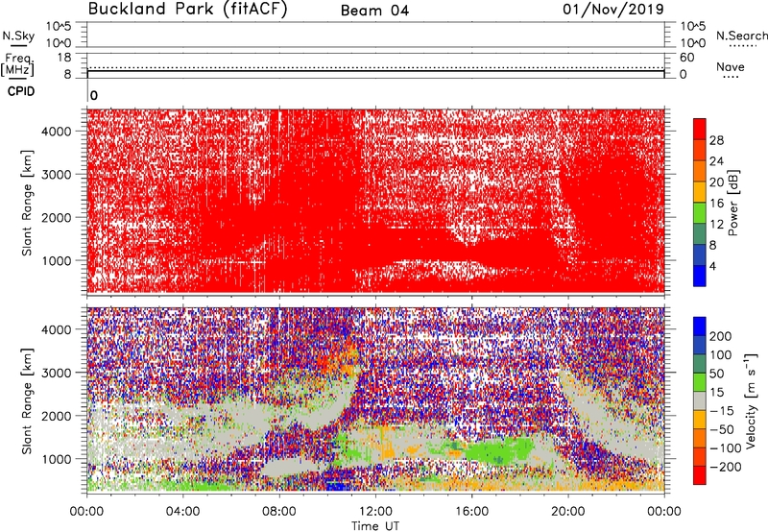Click the '20:00' time axis label
The height and width of the screenshot is (532, 768).
pyautogui.click(x=567, y=512)
